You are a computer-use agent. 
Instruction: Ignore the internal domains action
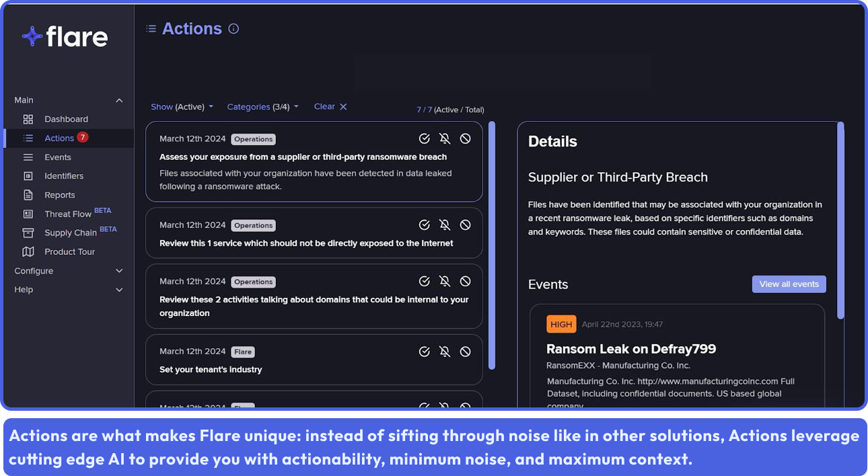465,281
